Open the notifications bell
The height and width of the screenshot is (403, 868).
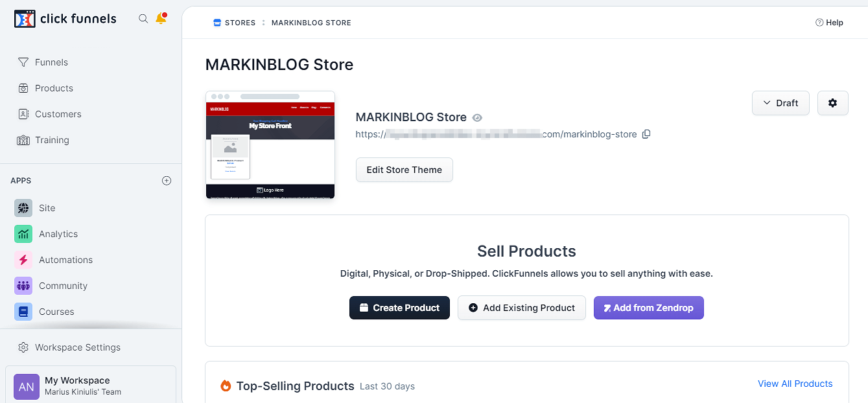click(x=161, y=19)
